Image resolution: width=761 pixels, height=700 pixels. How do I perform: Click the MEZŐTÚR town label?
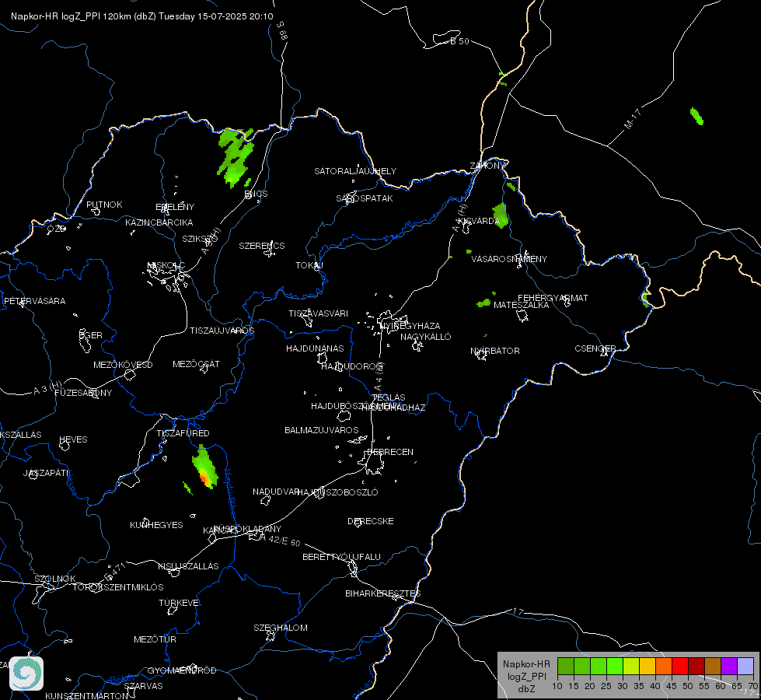tap(155, 639)
